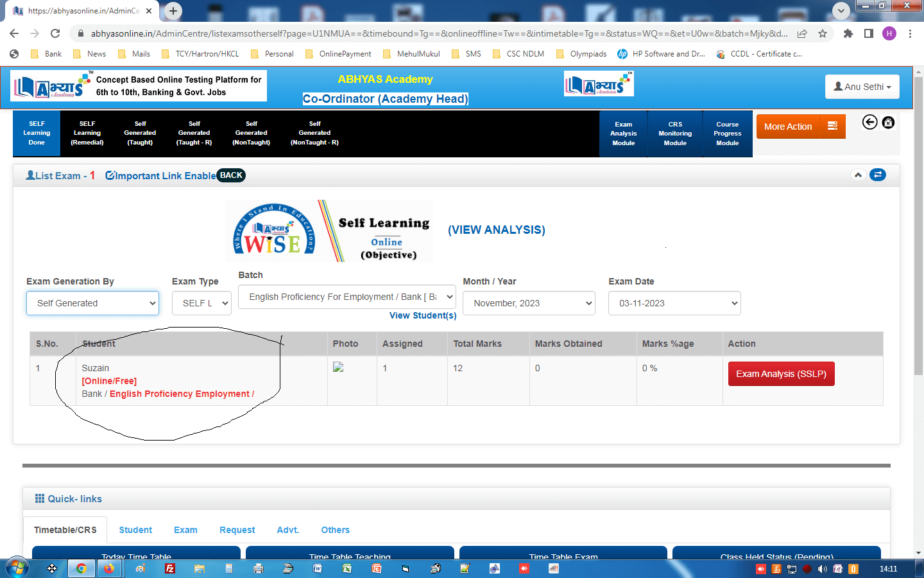924x578 pixels.
Task: Click the More Action button
Action: pyautogui.click(x=800, y=127)
